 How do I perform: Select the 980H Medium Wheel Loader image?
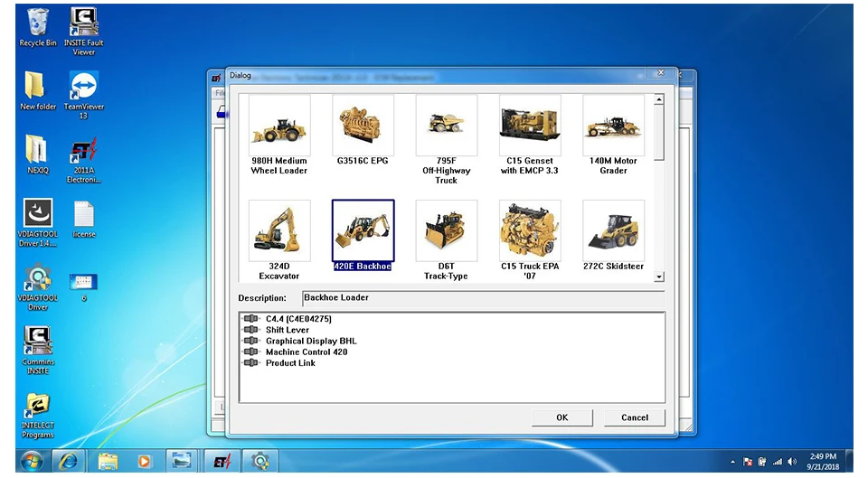[x=279, y=125]
